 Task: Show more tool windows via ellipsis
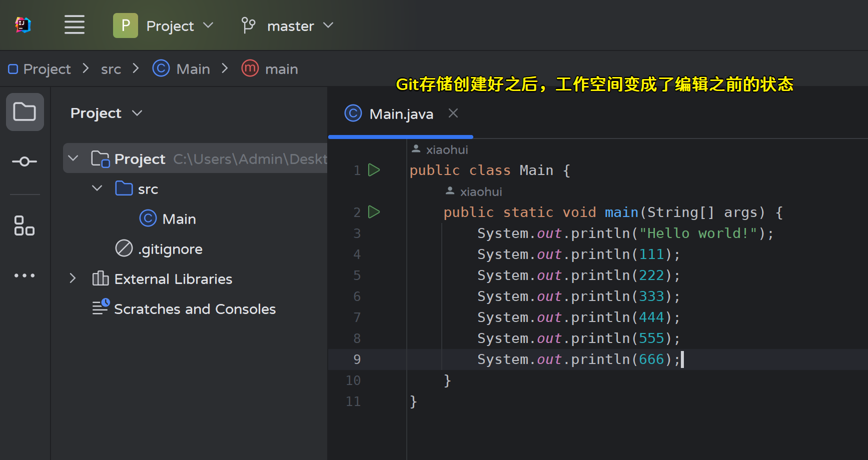tap(25, 275)
